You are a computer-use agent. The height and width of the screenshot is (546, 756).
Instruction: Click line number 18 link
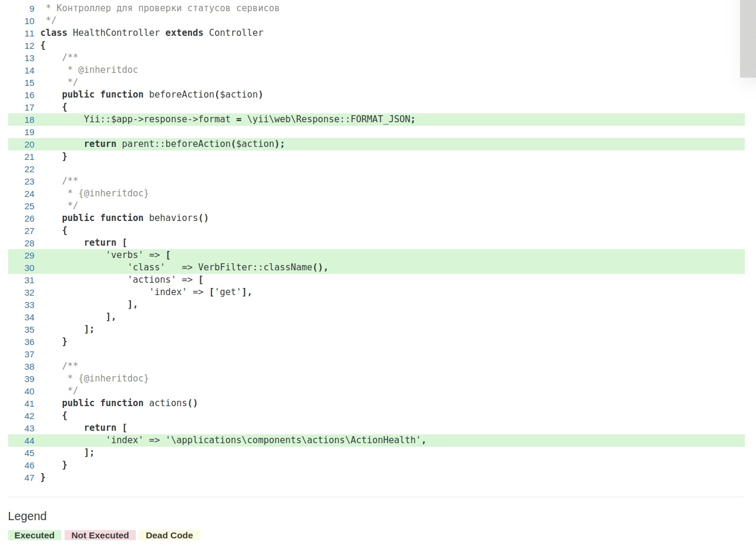coord(29,120)
